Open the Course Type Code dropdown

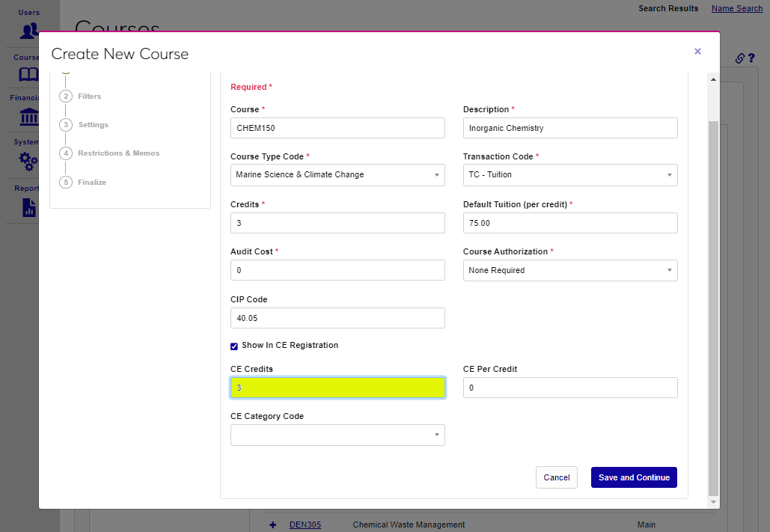pyautogui.click(x=337, y=175)
